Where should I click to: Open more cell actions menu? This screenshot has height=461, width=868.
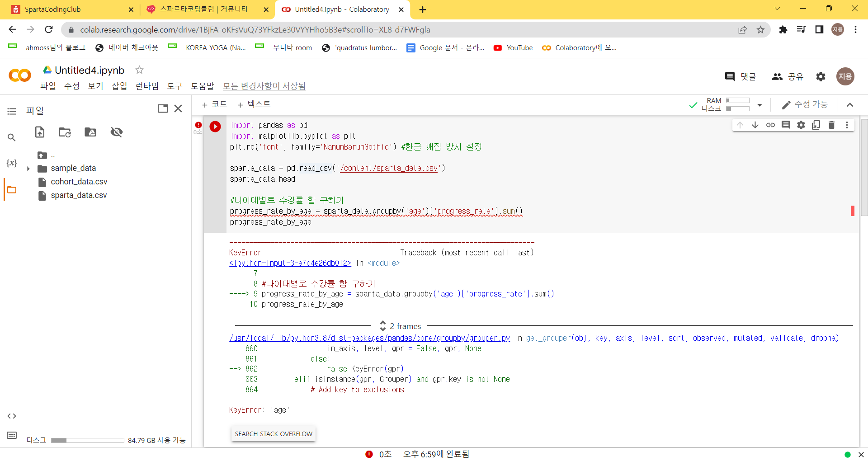(x=847, y=125)
